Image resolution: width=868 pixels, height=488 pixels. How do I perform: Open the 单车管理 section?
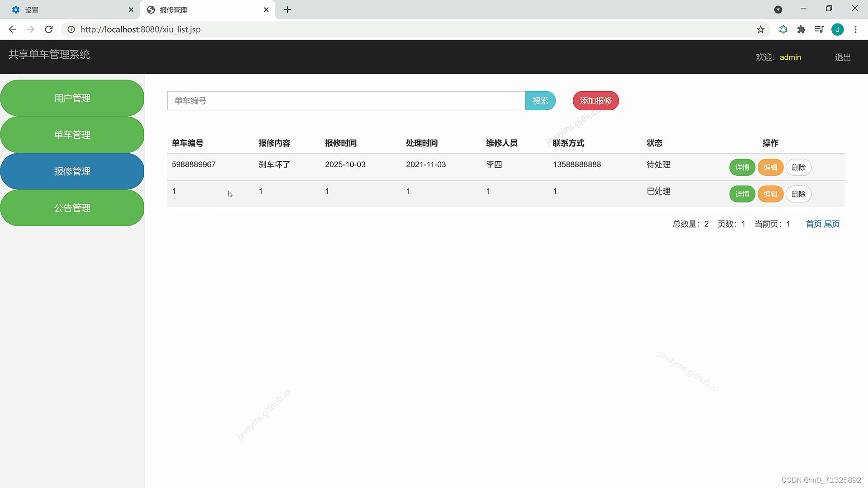pyautogui.click(x=72, y=134)
